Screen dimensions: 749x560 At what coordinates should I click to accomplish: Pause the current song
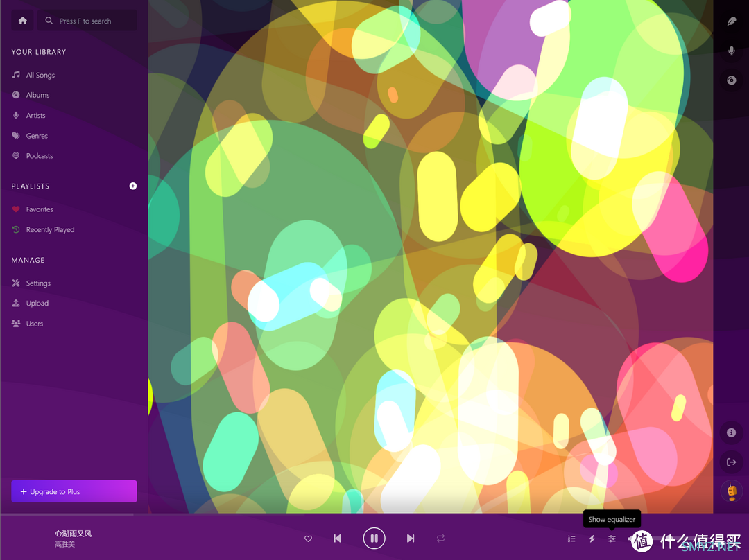coord(374,539)
